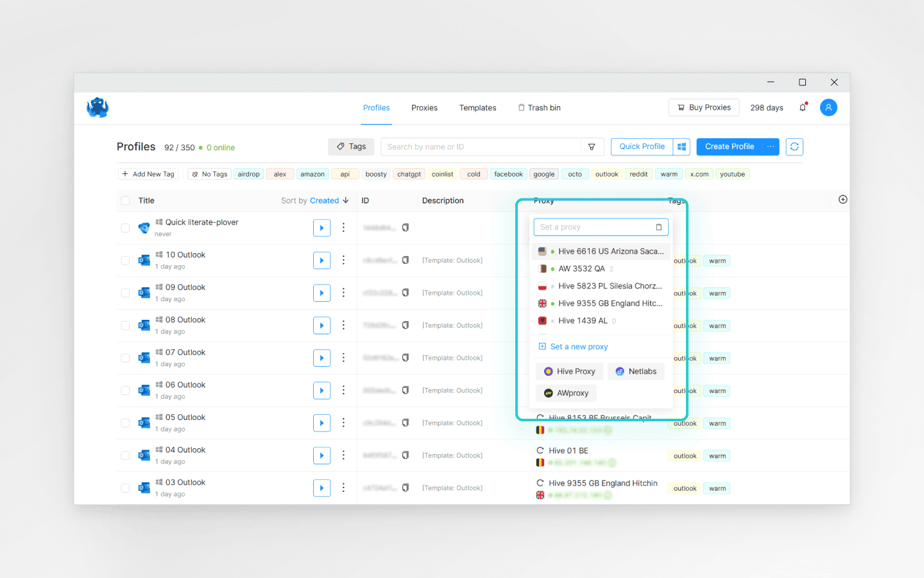924x578 pixels.
Task: Open the Create Profile ellipsis dropdown
Action: click(769, 146)
